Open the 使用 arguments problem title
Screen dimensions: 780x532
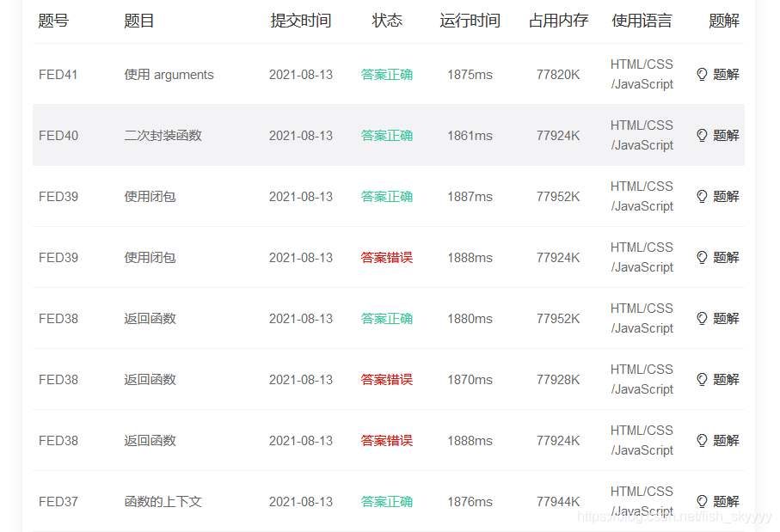(x=169, y=75)
